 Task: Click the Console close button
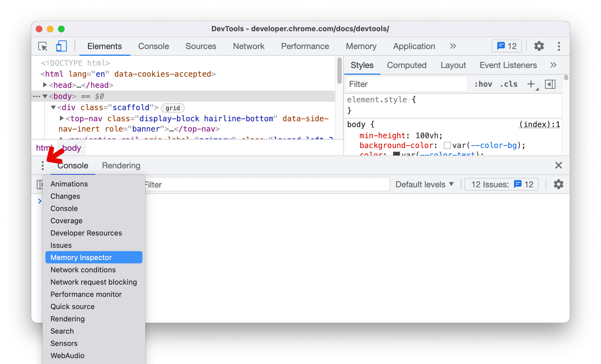coord(558,165)
